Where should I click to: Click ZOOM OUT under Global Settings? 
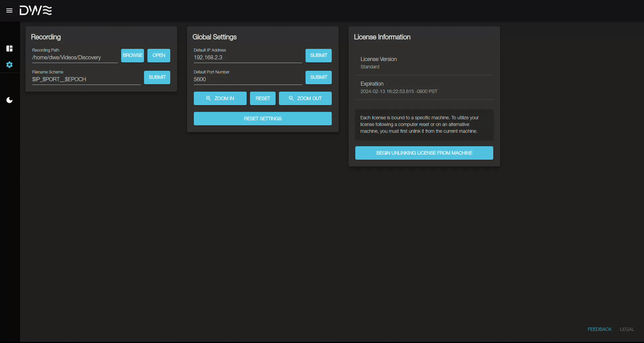click(305, 98)
